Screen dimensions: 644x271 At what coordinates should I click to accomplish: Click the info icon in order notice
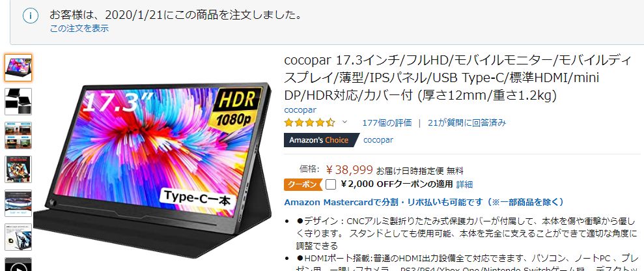click(31, 16)
